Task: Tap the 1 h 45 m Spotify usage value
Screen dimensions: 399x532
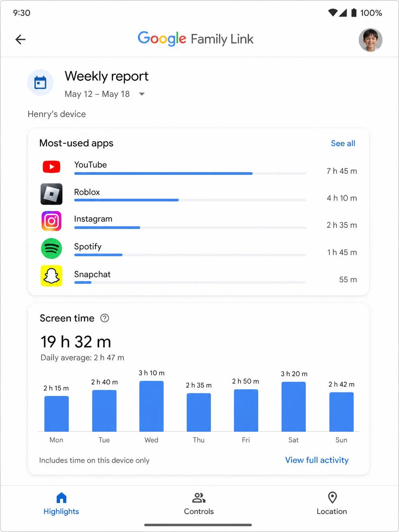Action: [342, 252]
